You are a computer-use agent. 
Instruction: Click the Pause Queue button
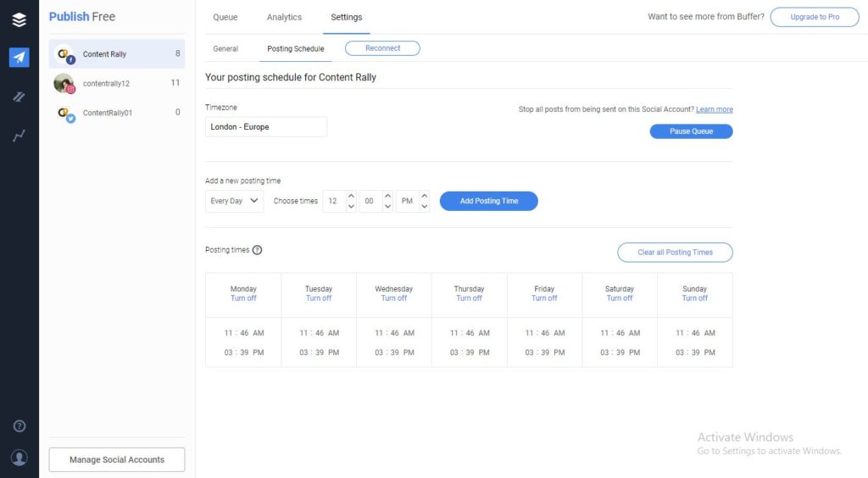coord(691,131)
